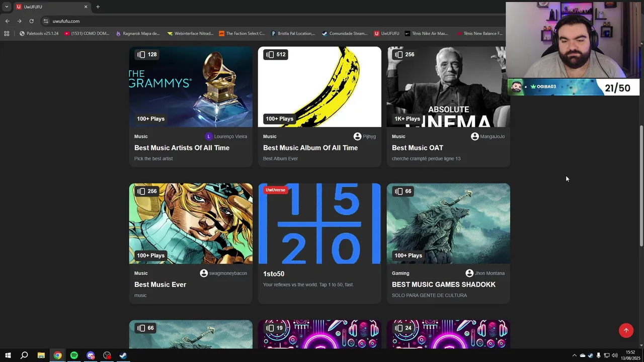
Task: Open the UwUFUFU bookmark in bookmarks bar
Action: pyautogui.click(x=386, y=34)
